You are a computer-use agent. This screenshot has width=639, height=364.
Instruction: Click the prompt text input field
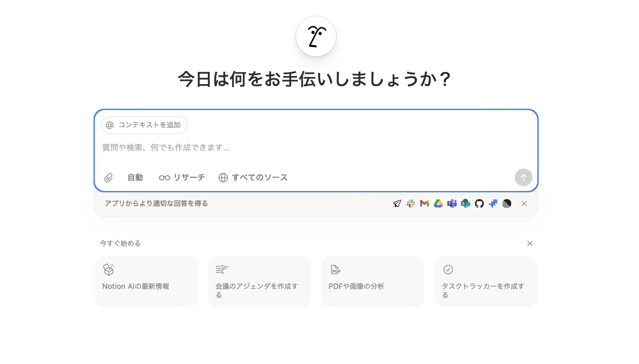point(316,148)
